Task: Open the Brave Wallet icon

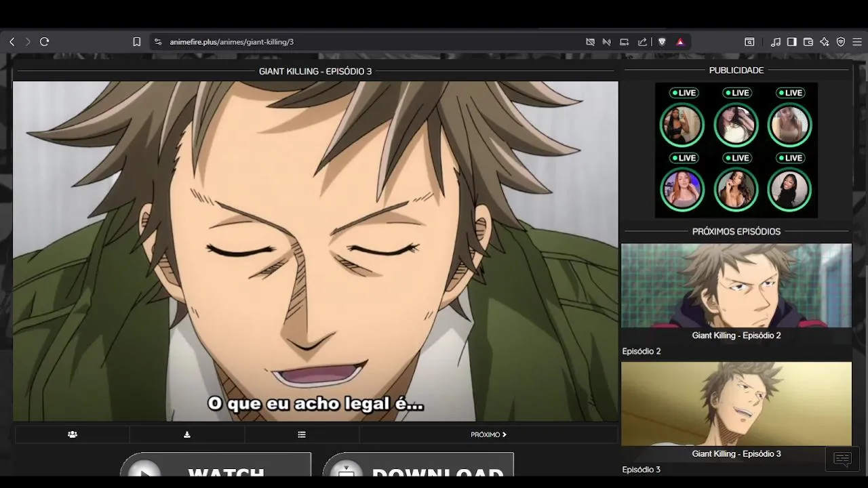Action: [x=808, y=42]
